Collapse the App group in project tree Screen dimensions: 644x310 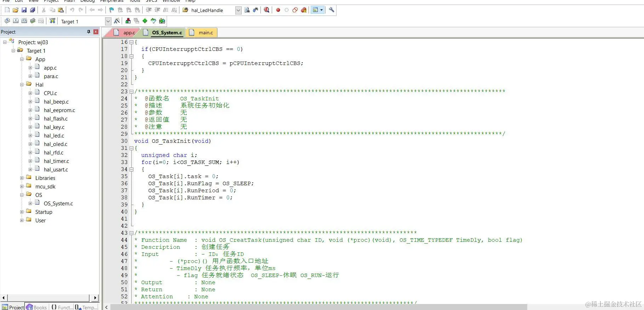pyautogui.click(x=22, y=59)
